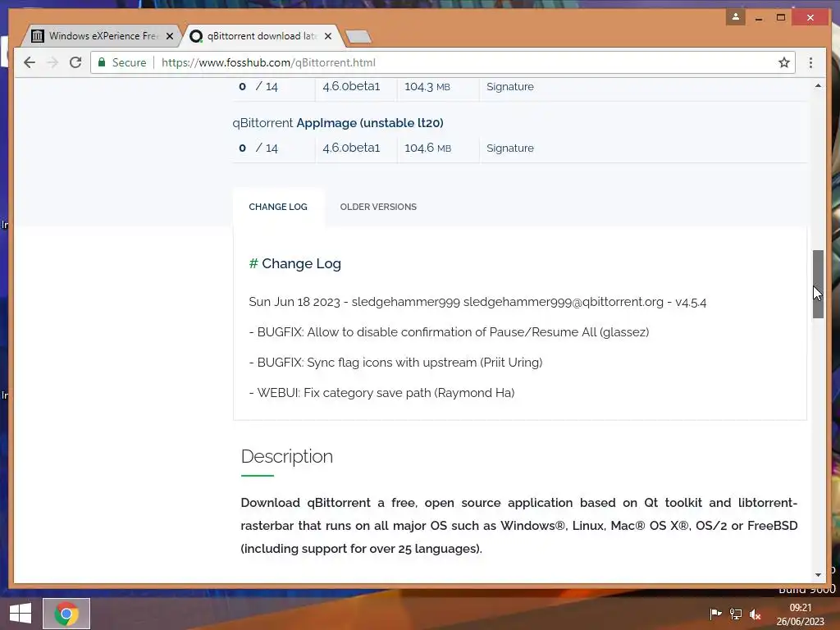840x630 pixels.
Task: Click the 104.6 MB size text
Action: click(x=427, y=148)
